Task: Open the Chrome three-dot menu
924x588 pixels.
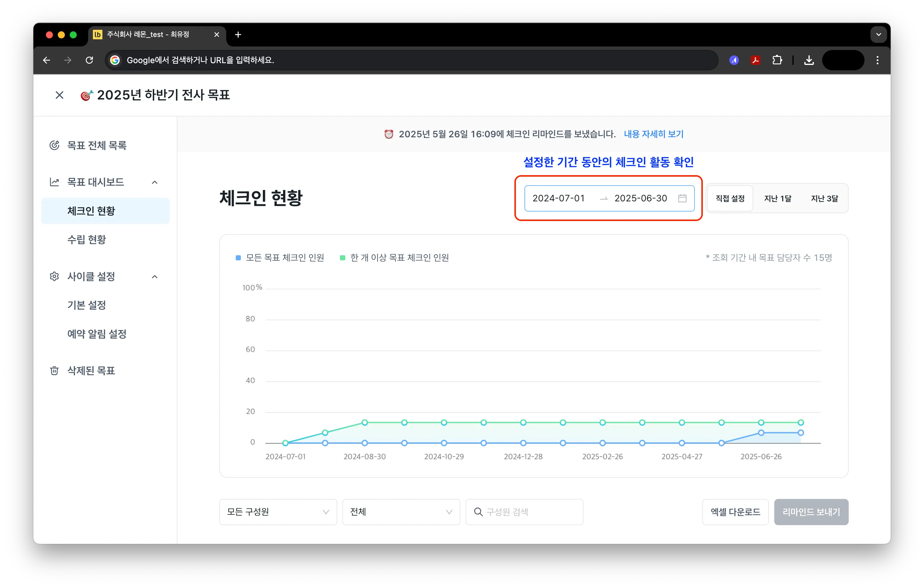Action: pyautogui.click(x=878, y=60)
